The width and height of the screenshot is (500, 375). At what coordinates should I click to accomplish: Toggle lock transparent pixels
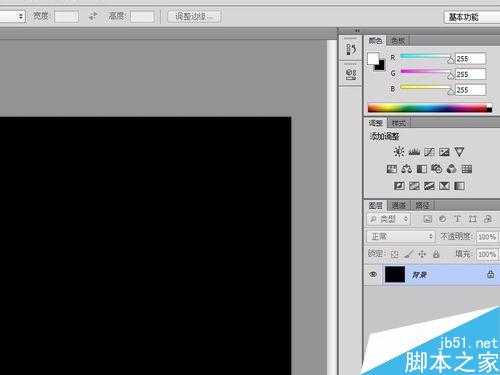click(395, 254)
